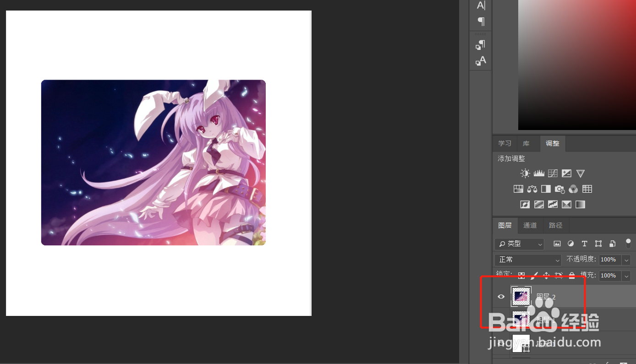Switch to the 库 tab
This screenshot has width=636, height=364.
(x=526, y=143)
